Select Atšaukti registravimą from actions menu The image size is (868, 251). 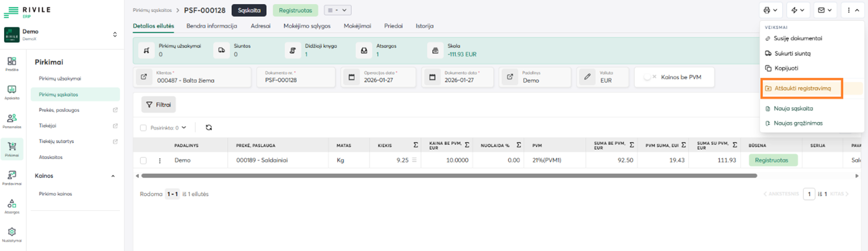pyautogui.click(x=802, y=88)
